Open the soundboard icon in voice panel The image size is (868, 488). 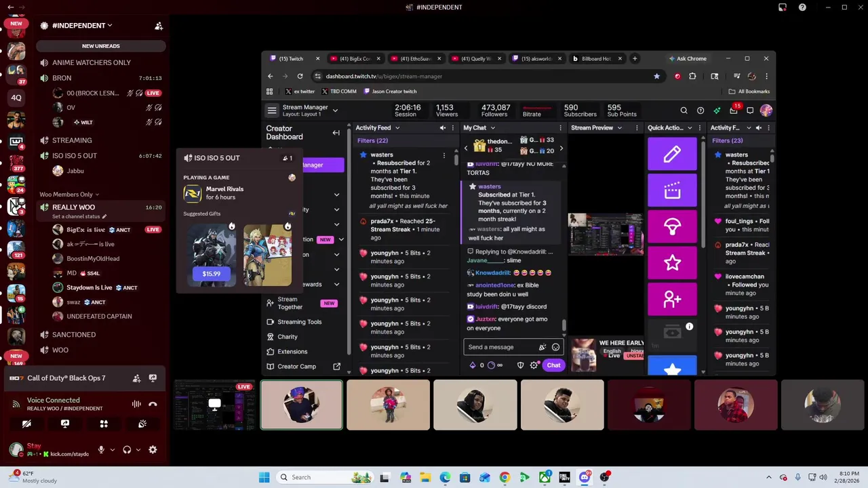click(142, 424)
